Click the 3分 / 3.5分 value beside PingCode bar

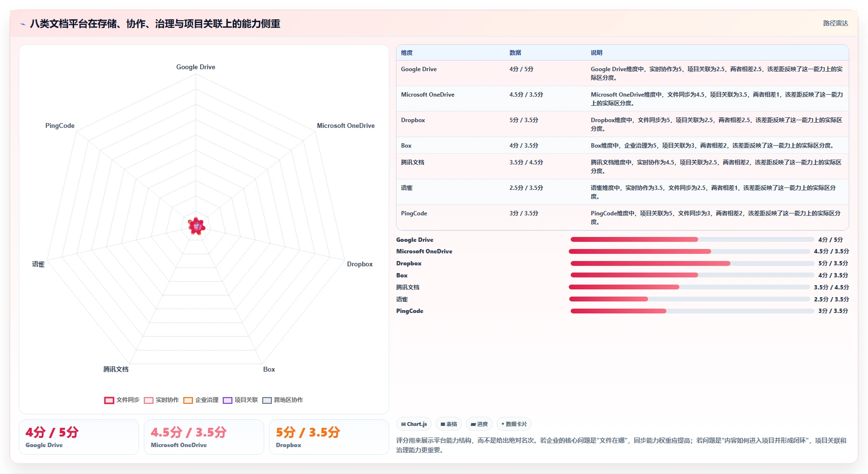(x=833, y=311)
